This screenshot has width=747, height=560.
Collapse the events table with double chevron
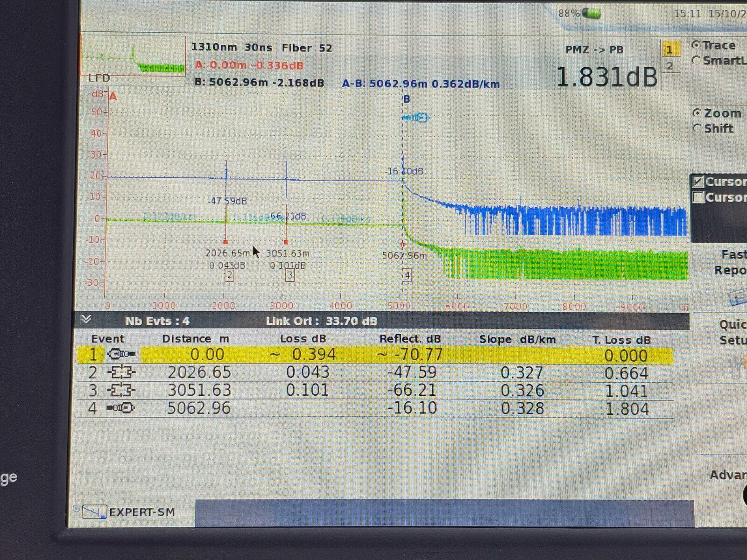(x=86, y=320)
